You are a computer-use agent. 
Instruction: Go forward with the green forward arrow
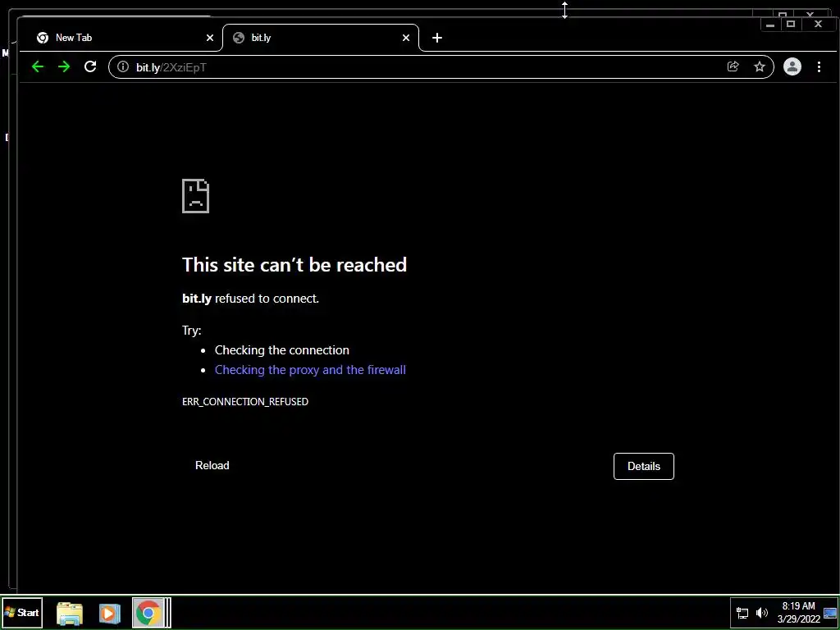(64, 67)
